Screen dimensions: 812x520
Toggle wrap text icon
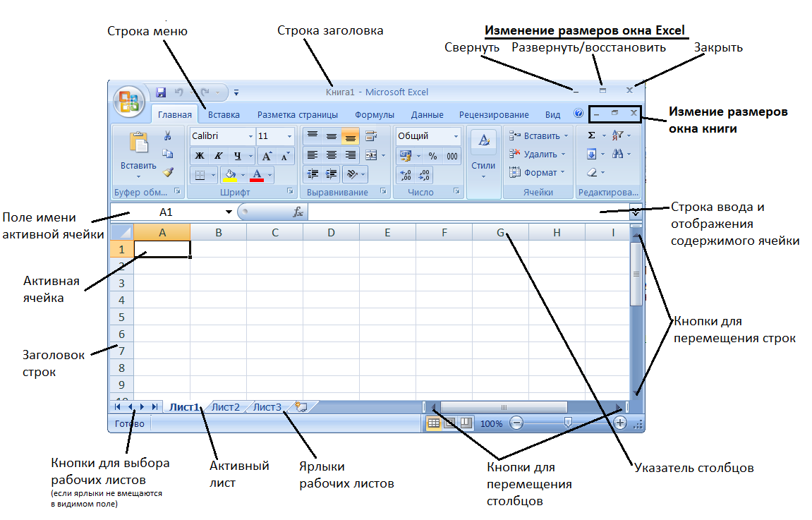coord(371,135)
